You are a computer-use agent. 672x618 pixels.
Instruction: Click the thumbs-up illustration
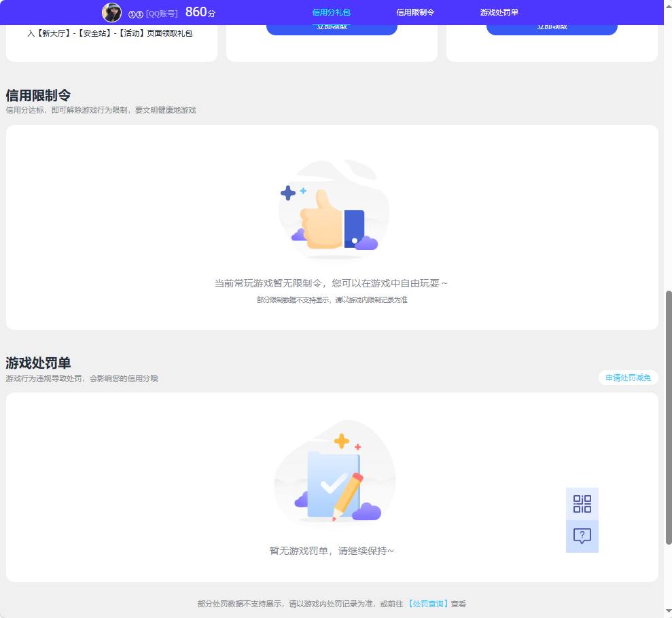click(333, 210)
